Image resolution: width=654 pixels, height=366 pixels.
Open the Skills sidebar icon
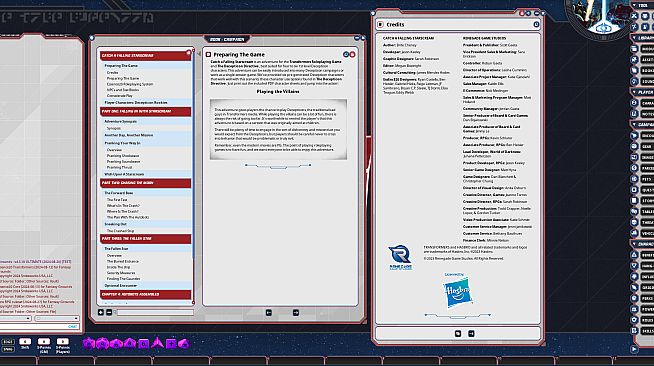(x=634, y=331)
